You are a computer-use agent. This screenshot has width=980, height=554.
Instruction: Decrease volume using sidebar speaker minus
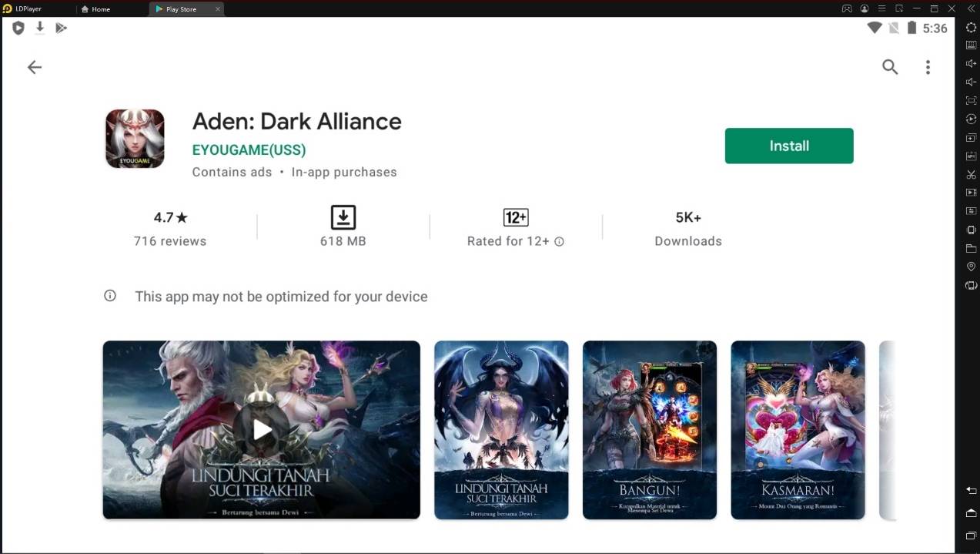coord(971,82)
